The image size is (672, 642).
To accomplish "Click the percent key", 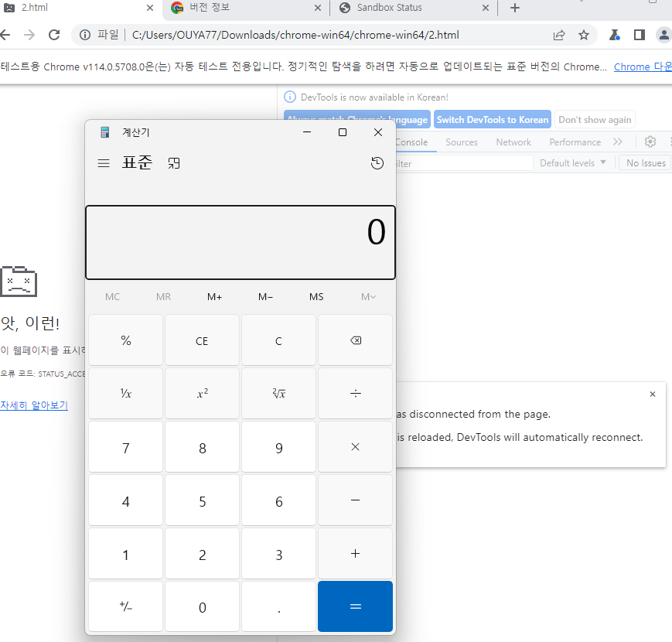I will [125, 340].
